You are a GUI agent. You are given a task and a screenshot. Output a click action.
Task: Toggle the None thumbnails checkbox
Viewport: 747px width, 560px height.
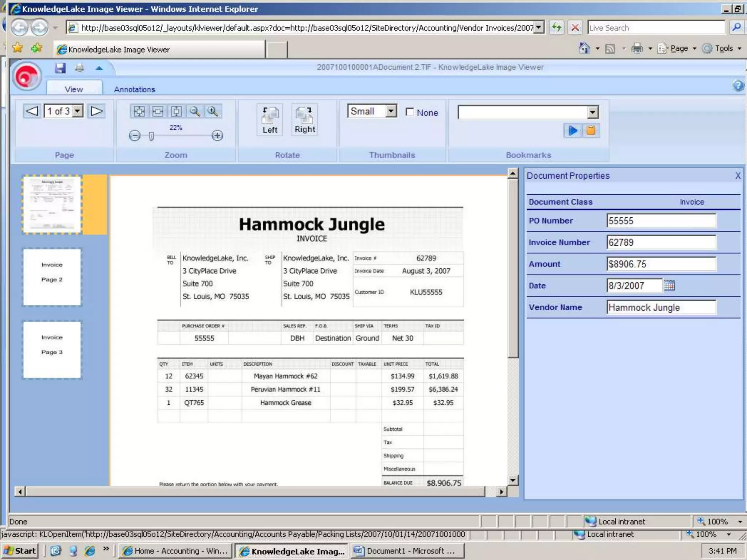point(410,112)
